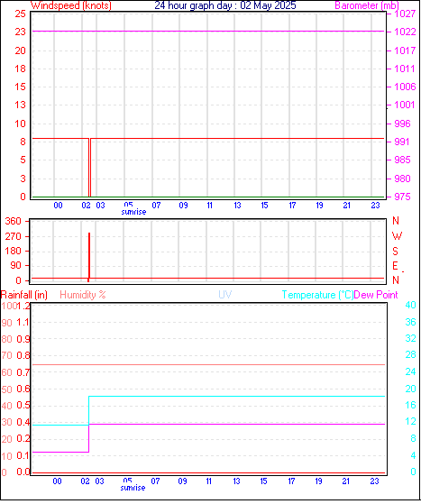Select the 975 barometer scale value
Image resolution: width=421 pixels, height=504 pixels.
click(402, 197)
